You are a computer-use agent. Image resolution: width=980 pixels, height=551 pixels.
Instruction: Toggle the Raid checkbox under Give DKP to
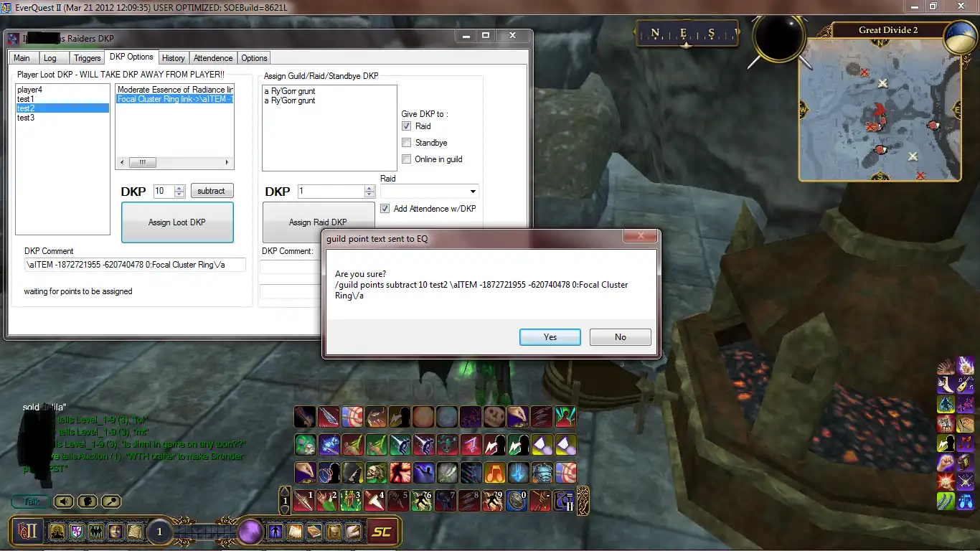tap(407, 126)
